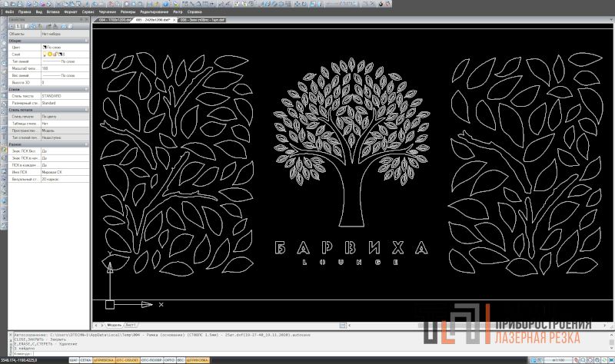Toggle the layer light bulb on/off icon
The height and width of the screenshot is (364, 615).
tap(45, 55)
